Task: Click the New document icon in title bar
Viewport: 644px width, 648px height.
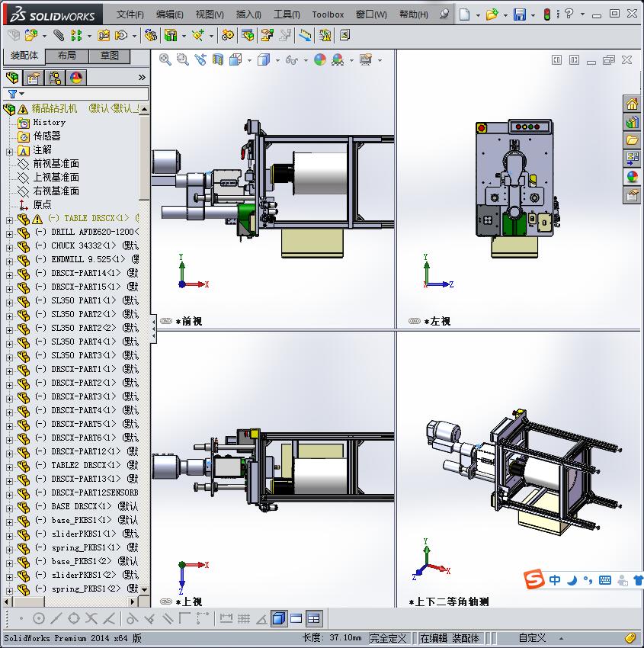Action: click(x=465, y=15)
